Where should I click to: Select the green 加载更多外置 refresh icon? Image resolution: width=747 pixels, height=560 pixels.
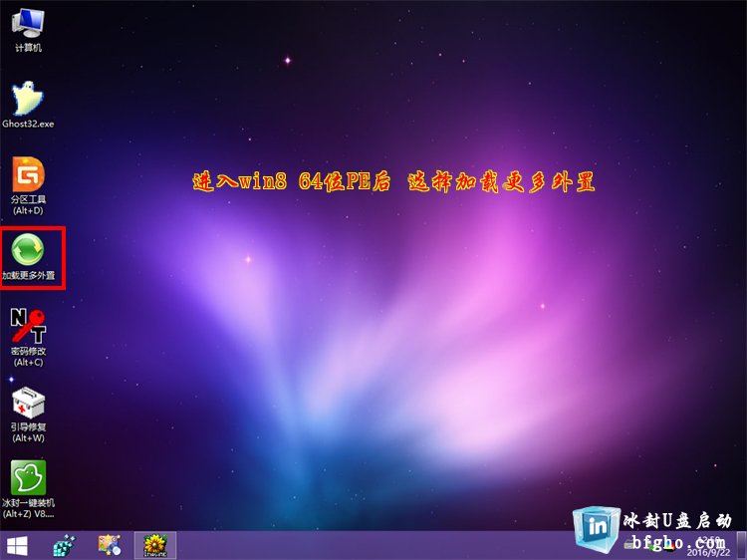tap(28, 256)
